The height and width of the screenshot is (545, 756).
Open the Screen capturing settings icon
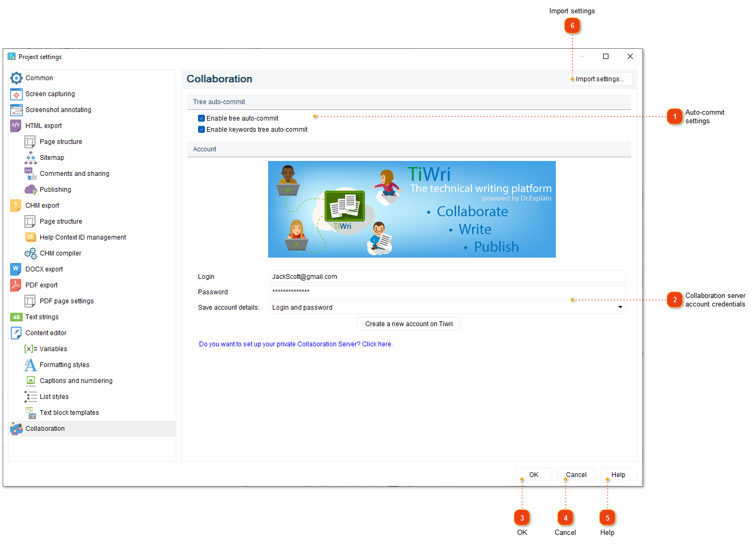pyautogui.click(x=16, y=93)
